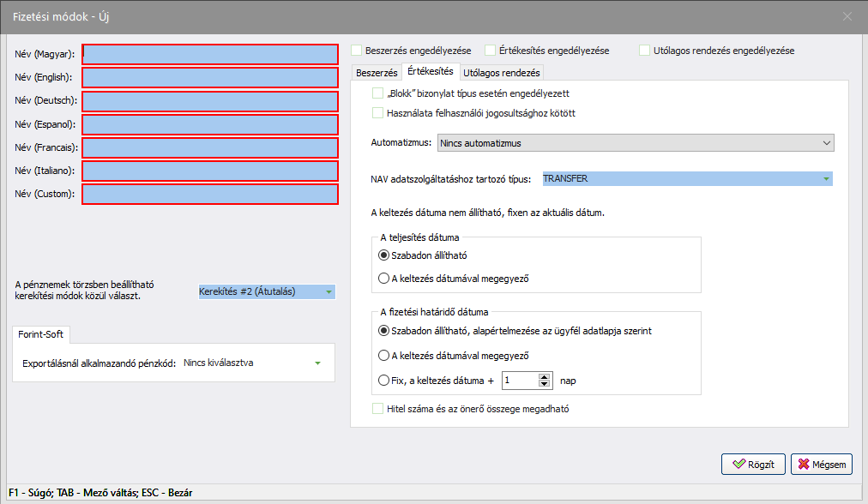Check Hitel száma és önerő összege megadható
Image resolution: width=868 pixels, height=504 pixels.
(378, 409)
